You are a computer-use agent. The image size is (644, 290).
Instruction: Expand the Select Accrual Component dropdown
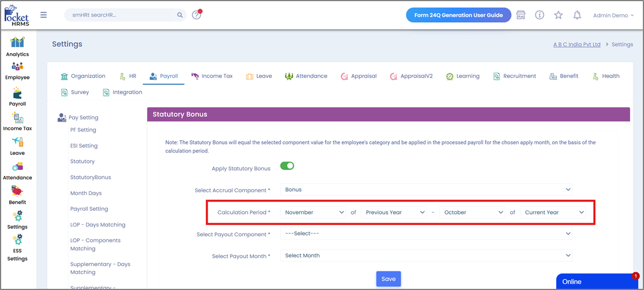point(426,190)
